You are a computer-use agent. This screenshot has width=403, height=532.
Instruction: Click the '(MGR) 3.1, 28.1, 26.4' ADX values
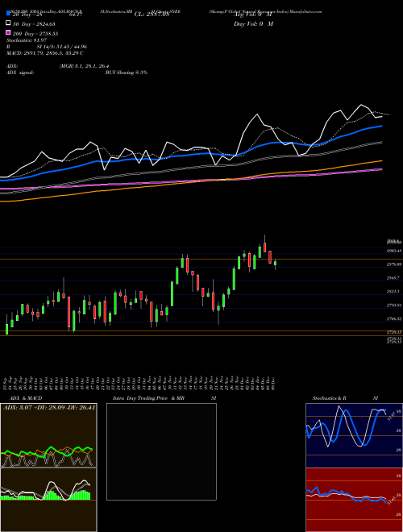click(x=84, y=66)
